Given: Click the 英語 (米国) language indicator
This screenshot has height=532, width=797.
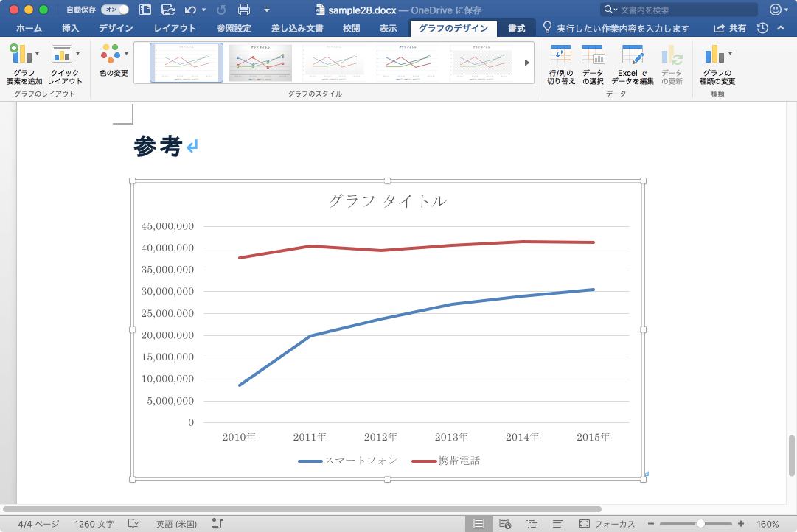Looking at the screenshot, I should pos(176,524).
